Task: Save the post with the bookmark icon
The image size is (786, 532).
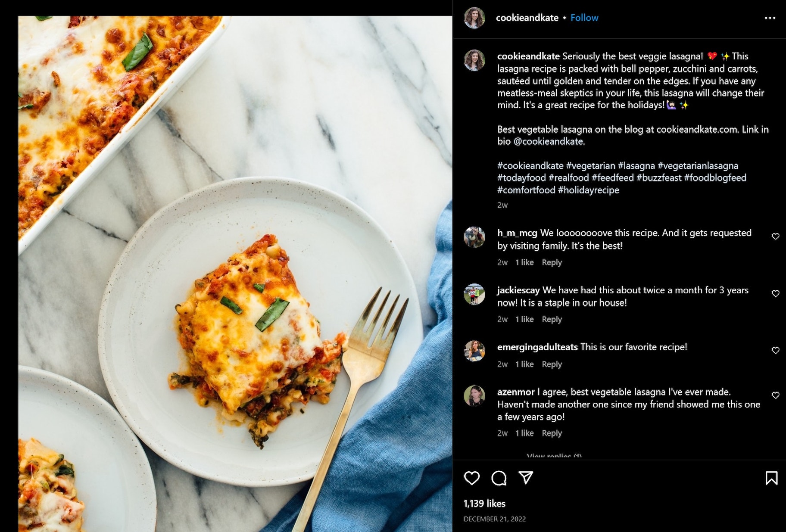Action: pyautogui.click(x=771, y=478)
